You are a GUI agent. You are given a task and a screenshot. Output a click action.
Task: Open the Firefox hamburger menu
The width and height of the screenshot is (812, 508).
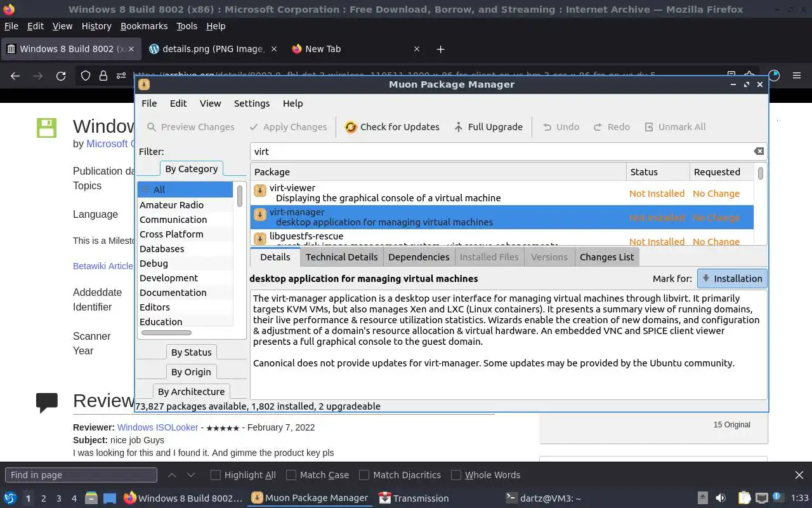click(797, 76)
